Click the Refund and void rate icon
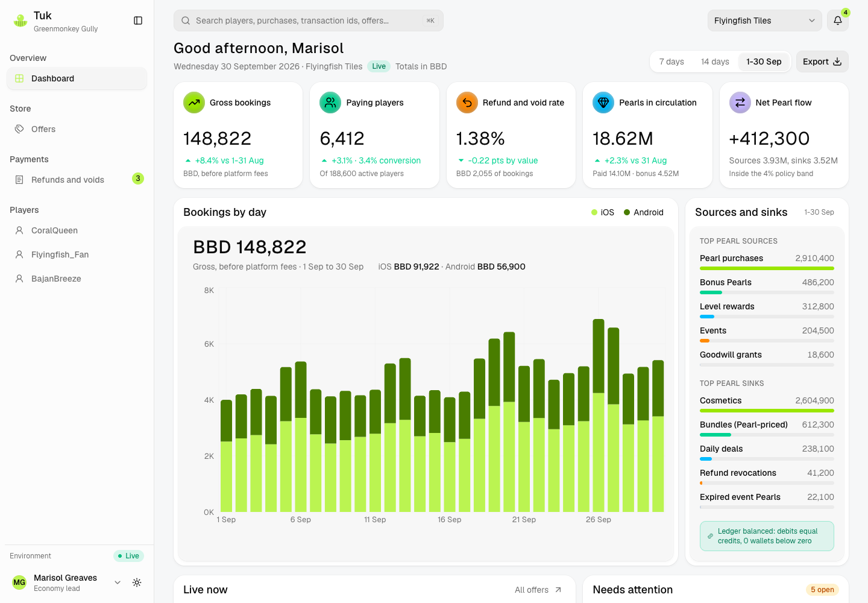 tap(467, 103)
